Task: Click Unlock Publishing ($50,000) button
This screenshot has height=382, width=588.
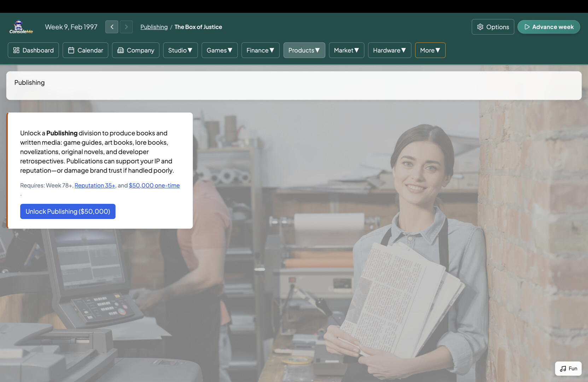Action: (68, 212)
